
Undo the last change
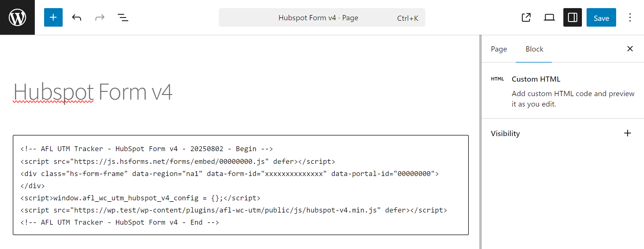77,17
